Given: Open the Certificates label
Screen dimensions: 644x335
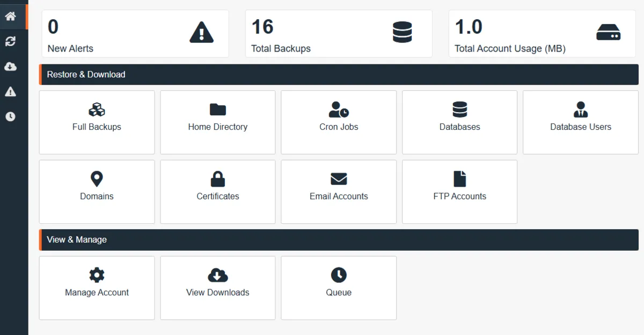Looking at the screenshot, I should pyautogui.click(x=218, y=196).
